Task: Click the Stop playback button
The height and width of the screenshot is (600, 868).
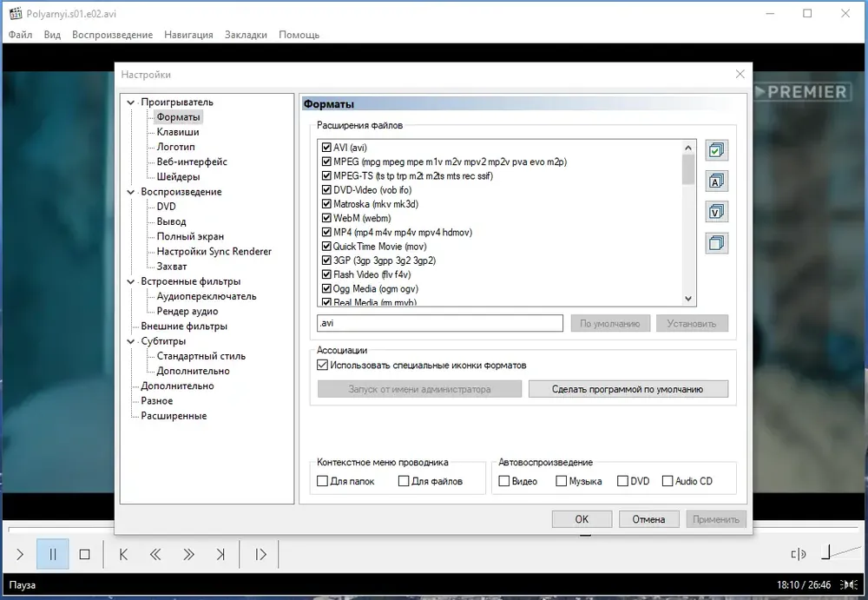Action: (x=85, y=554)
